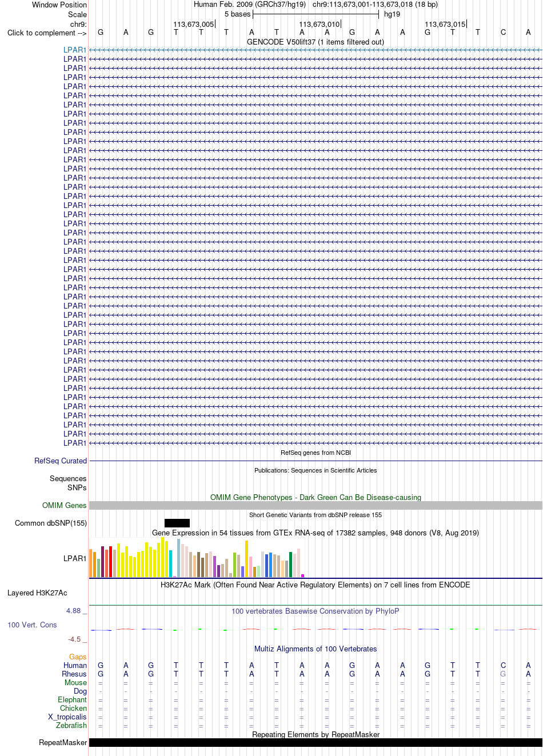Click the black RepeatMasker element bar
This screenshot has width=543, height=756.
(316, 742)
